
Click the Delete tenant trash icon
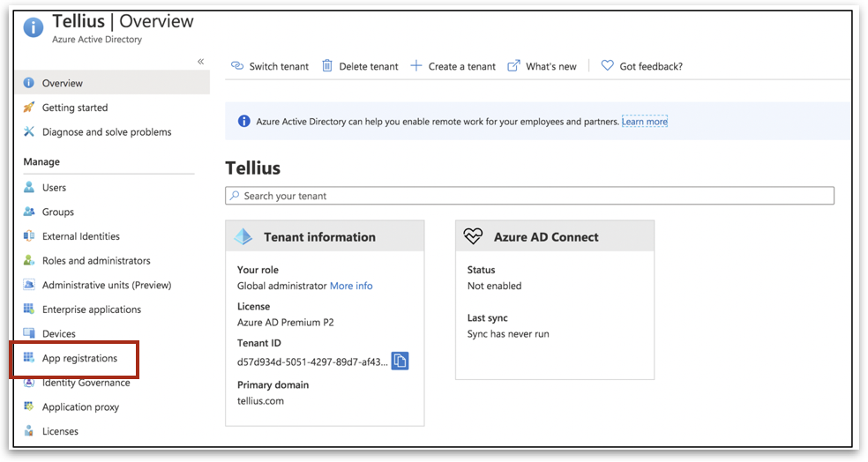[x=327, y=66]
